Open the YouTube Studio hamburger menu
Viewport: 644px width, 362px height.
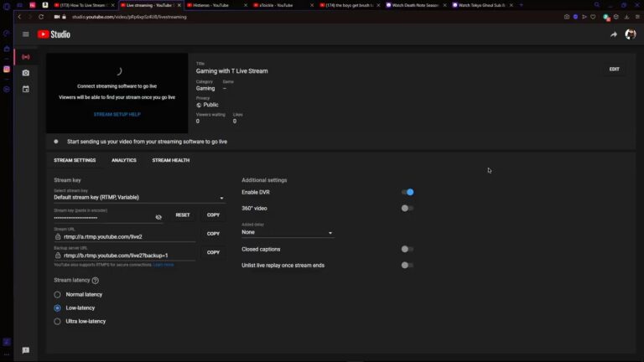point(26,34)
